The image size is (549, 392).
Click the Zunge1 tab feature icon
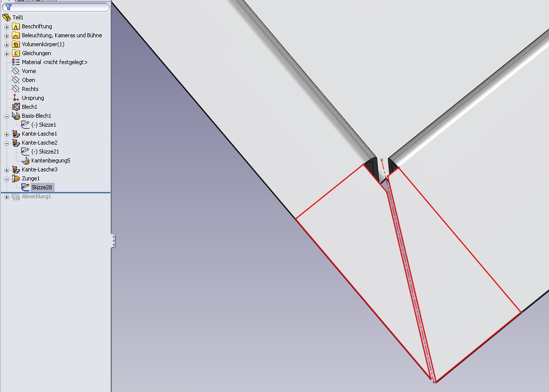point(16,178)
